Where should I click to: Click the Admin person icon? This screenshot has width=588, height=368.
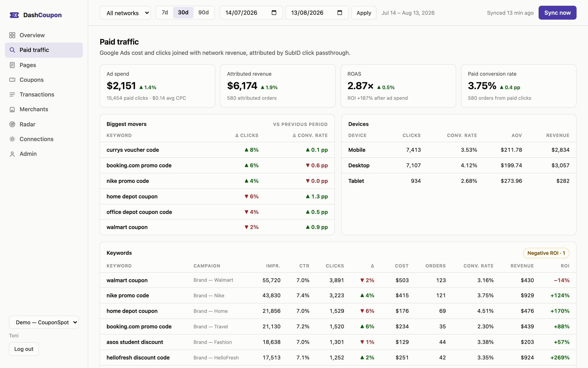(12, 154)
